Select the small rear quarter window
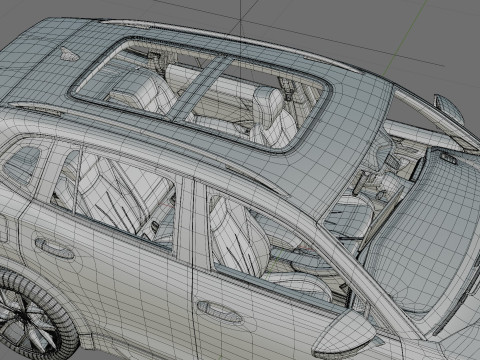The image size is (480, 360). [x=23, y=164]
